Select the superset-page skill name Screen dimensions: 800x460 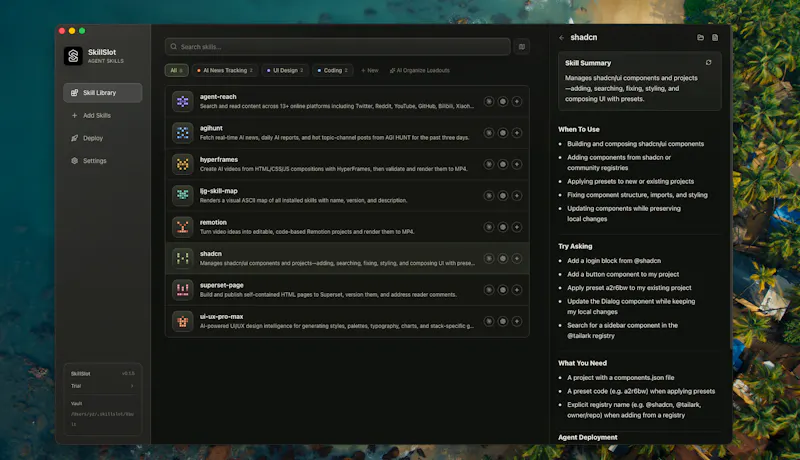click(221, 285)
